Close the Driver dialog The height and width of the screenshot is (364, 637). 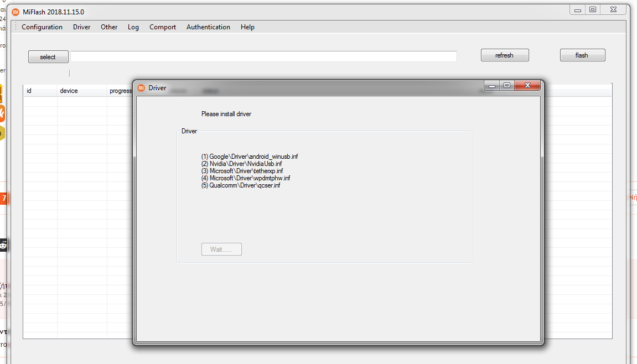527,85
